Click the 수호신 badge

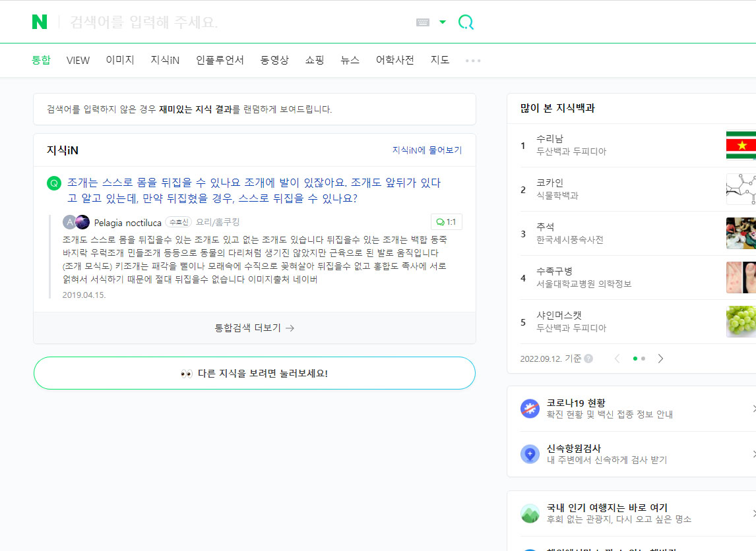(x=178, y=222)
